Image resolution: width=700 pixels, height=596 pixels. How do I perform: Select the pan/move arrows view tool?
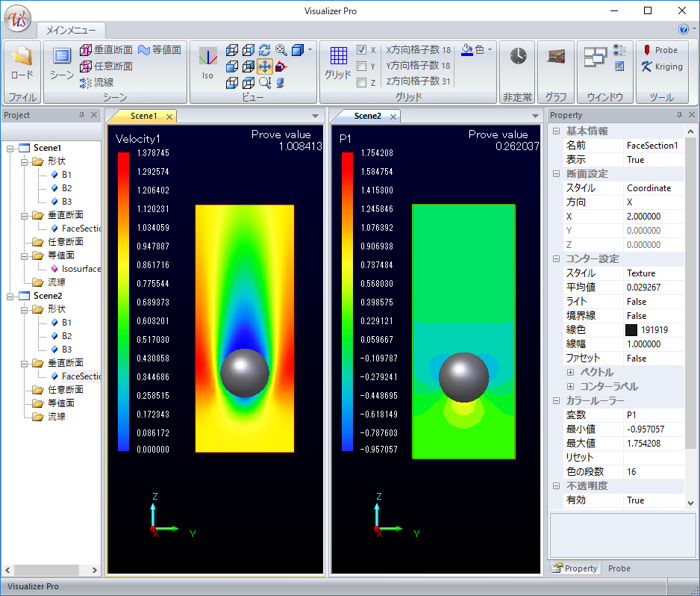pyautogui.click(x=265, y=66)
